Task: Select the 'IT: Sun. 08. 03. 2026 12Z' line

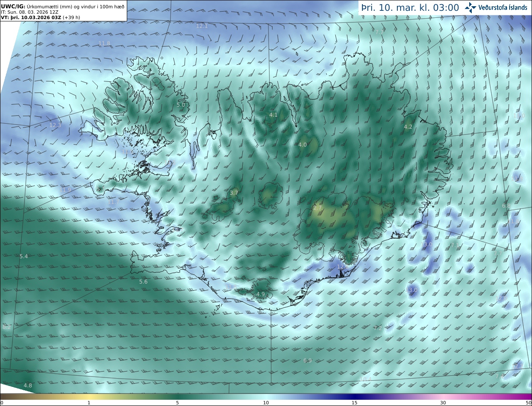Action: [x=30, y=12]
